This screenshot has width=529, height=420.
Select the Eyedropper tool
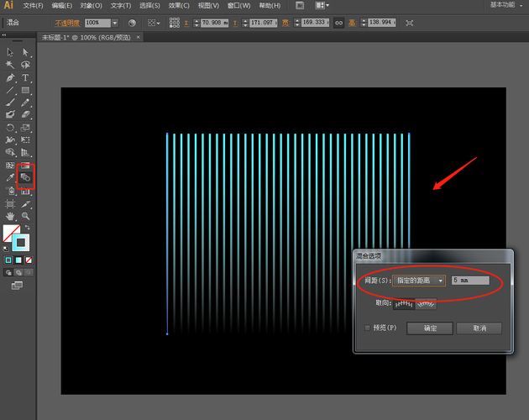point(10,177)
